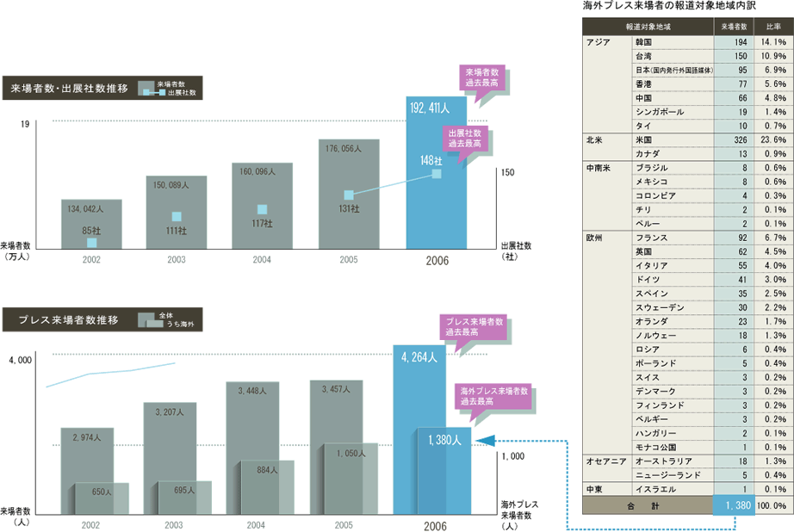Select the 比率 column header in table
This screenshot has width=794, height=532.
tap(772, 27)
